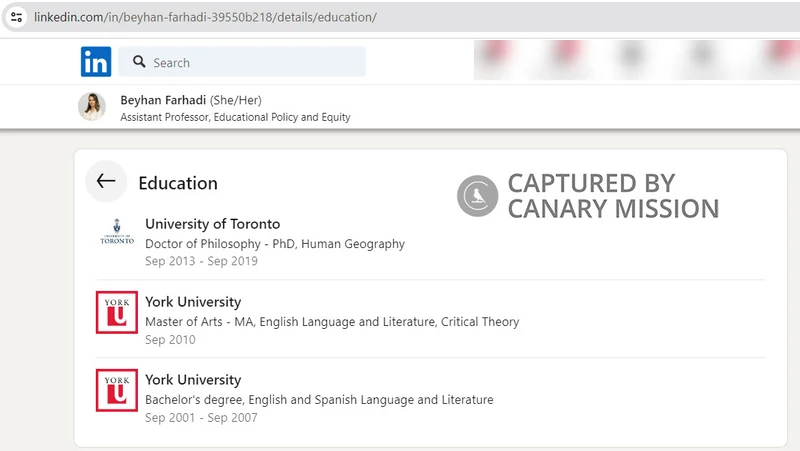The image size is (800, 451).
Task: Select 'Sep 2013 - Sep 2019' date text
Action: click(202, 261)
